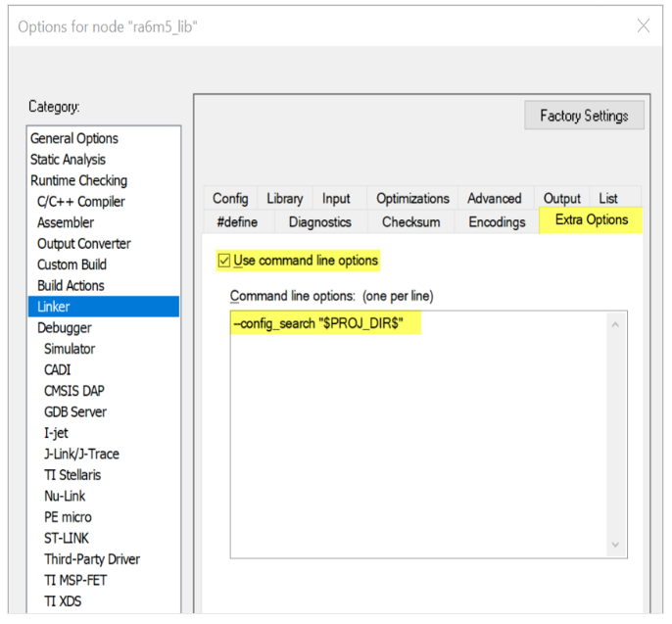Select TI Stellaris entry
672x624 pixels.
72,475
